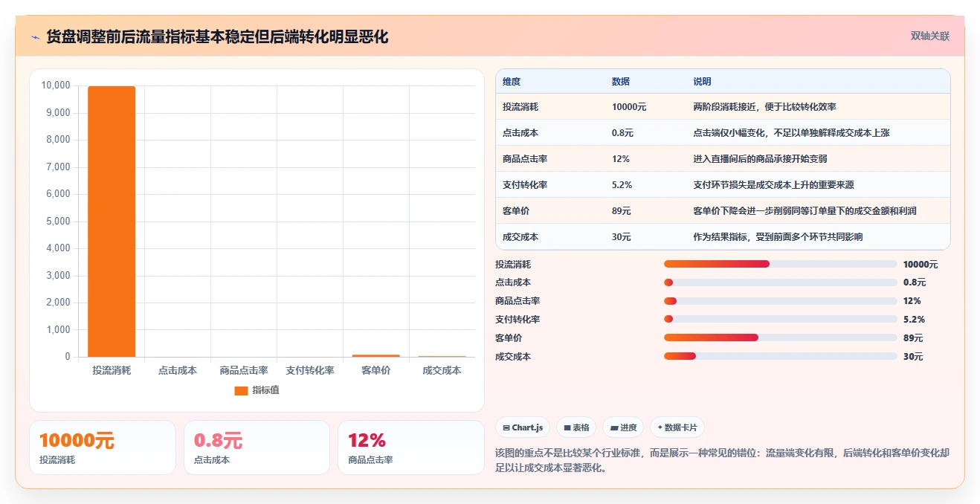Open the 10000元 投流消耗 data card
The image size is (980, 504).
click(103, 448)
